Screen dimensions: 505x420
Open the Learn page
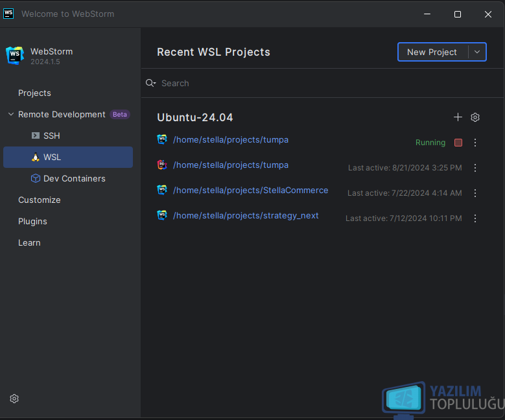click(x=29, y=243)
